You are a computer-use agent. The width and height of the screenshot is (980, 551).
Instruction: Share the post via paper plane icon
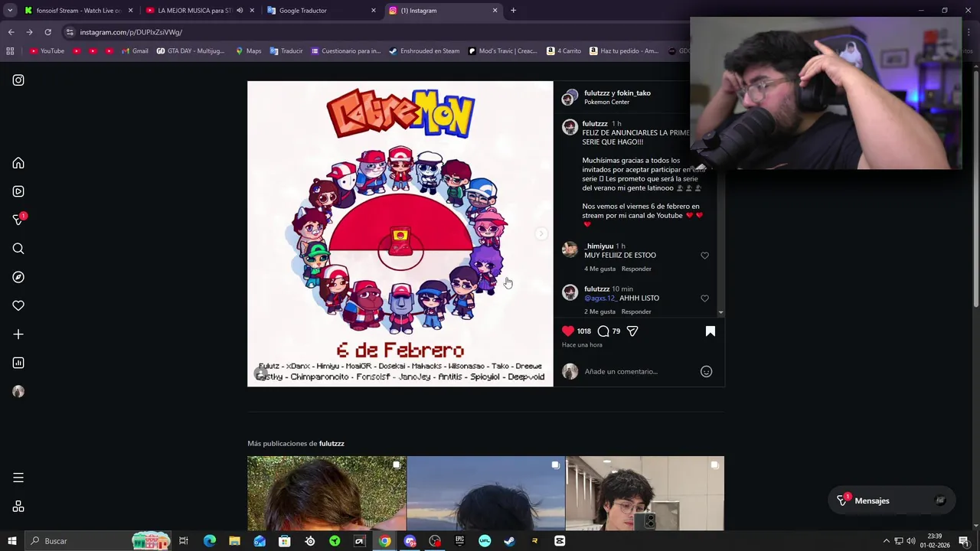click(x=632, y=331)
